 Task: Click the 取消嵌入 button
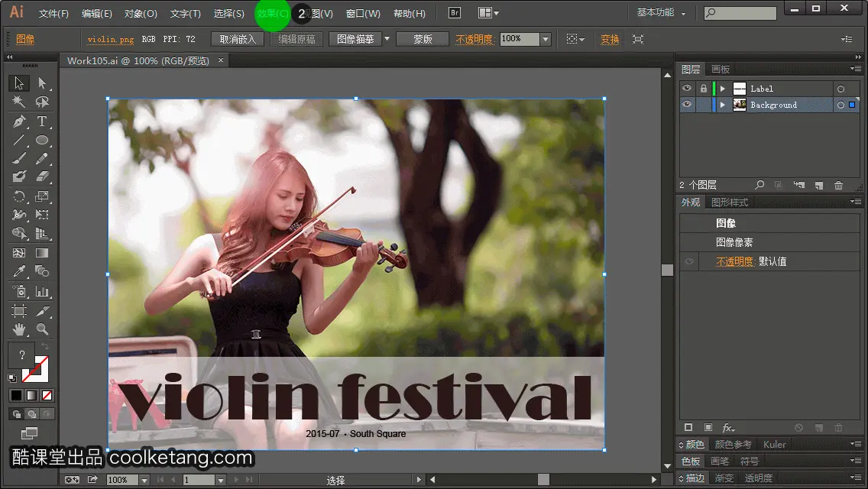tap(238, 39)
